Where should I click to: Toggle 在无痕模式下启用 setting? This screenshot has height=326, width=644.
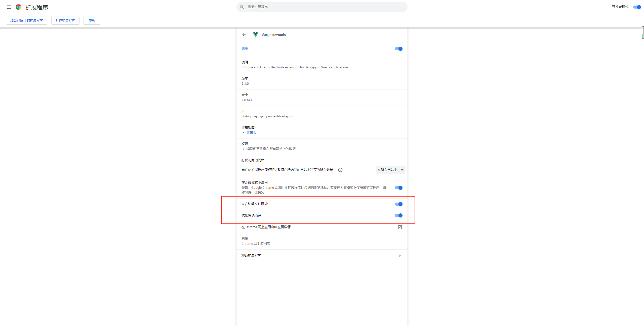(398, 188)
